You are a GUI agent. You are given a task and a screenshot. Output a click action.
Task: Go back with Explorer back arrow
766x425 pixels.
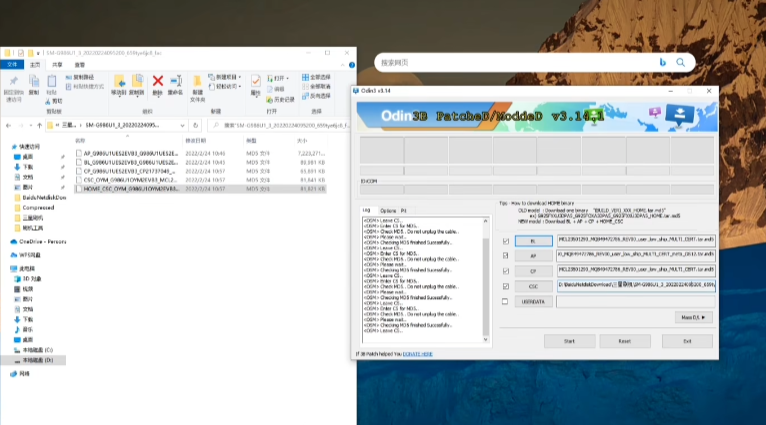pos(8,126)
